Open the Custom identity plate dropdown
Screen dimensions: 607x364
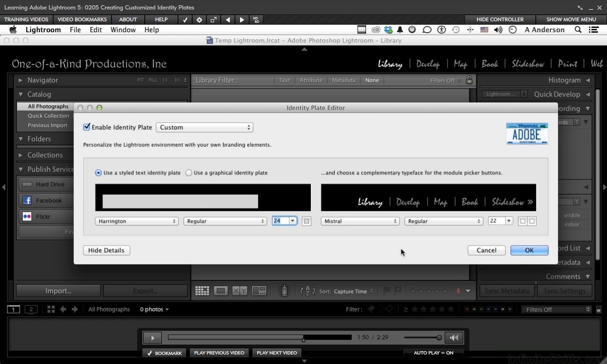(205, 127)
